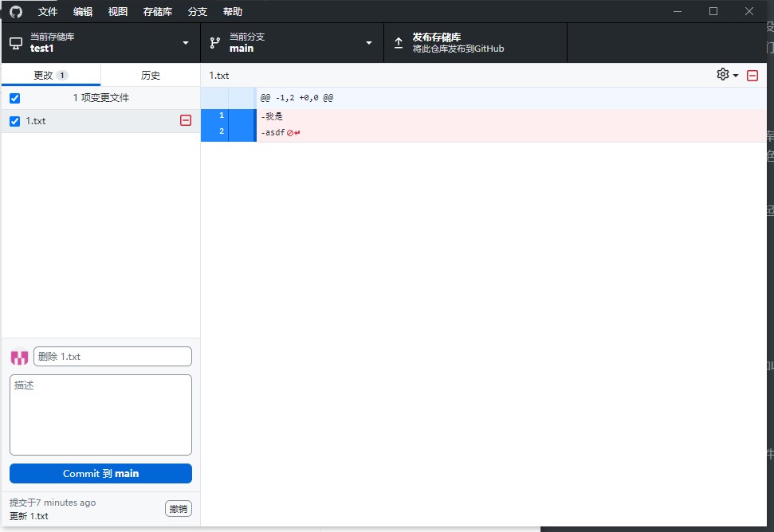Click the red discard icon beside 1.txt
The image size is (774, 532).
185,120
